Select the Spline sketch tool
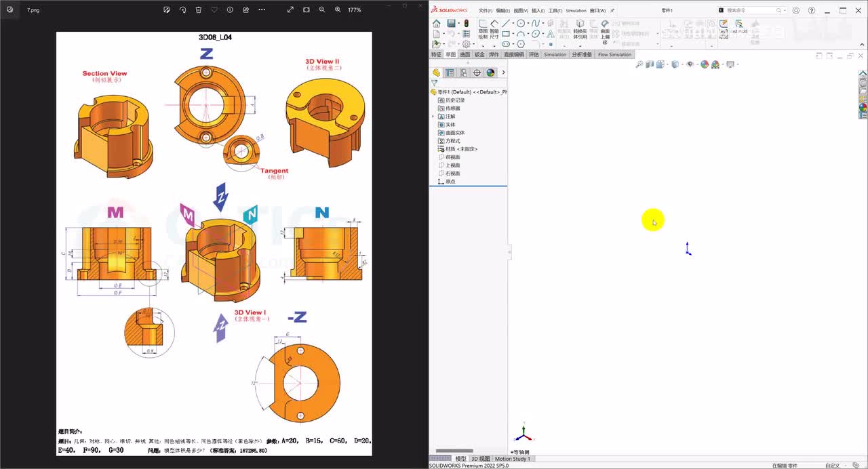Screen dimensions: 868x469 pos(536,23)
